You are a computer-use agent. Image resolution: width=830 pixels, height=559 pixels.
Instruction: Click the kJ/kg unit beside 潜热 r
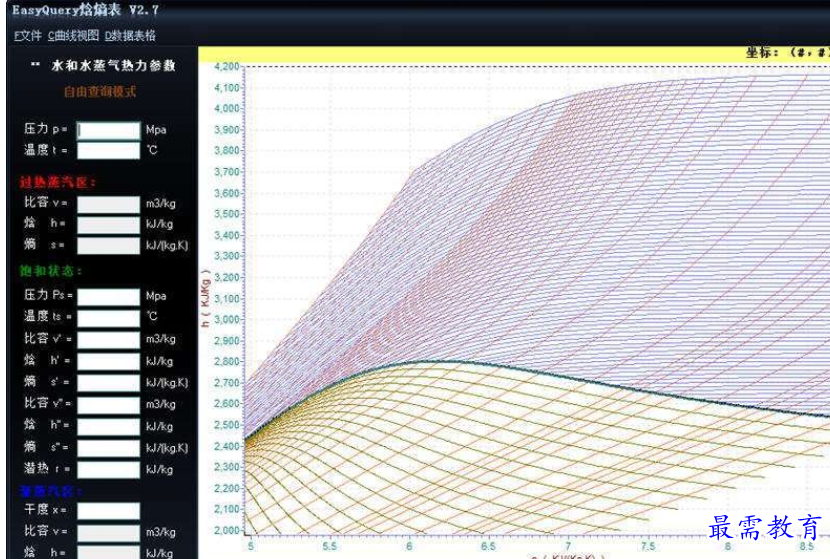pos(159,470)
